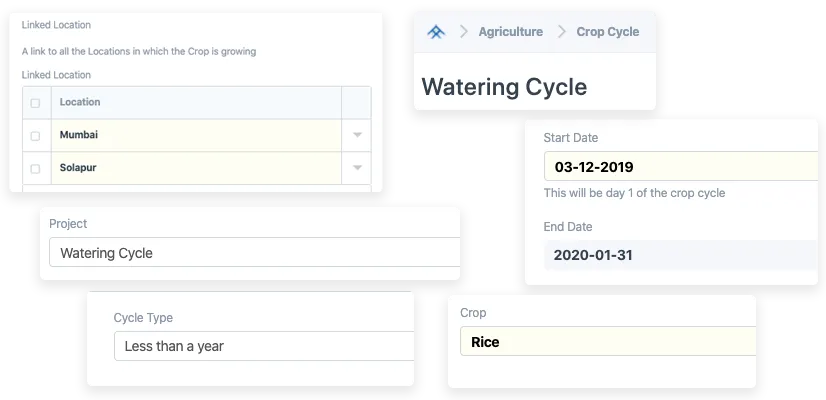Screen dimensions: 826x400
Task: Click the chevron before Crop Cycle
Action: [x=561, y=32]
